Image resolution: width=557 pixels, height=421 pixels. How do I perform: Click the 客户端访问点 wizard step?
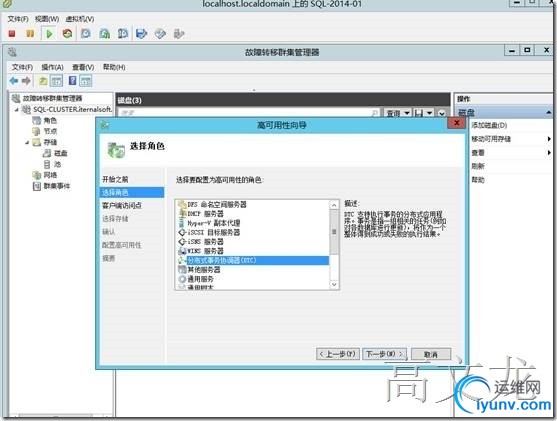[122, 205]
